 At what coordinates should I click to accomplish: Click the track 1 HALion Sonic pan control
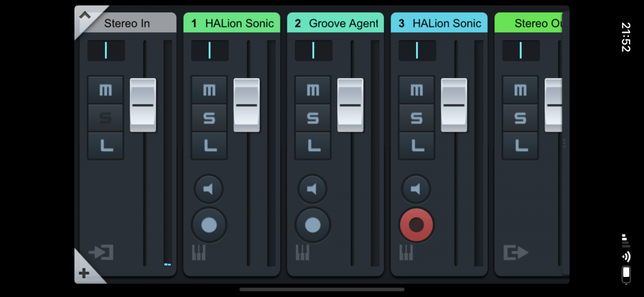210,51
